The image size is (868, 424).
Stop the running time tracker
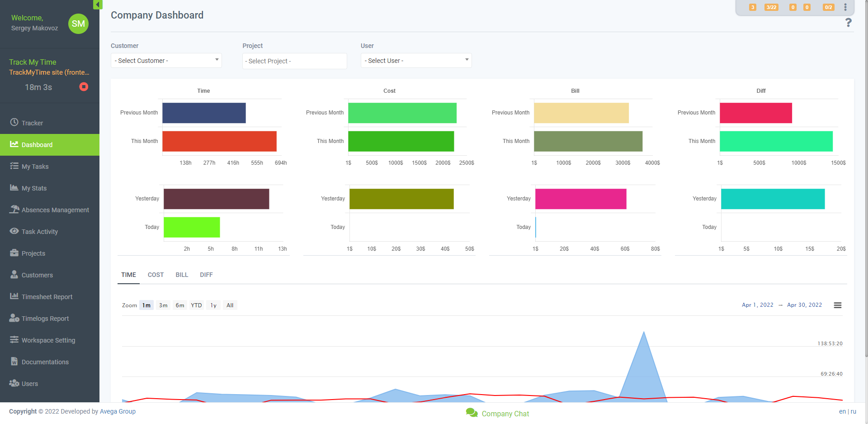[x=84, y=87]
